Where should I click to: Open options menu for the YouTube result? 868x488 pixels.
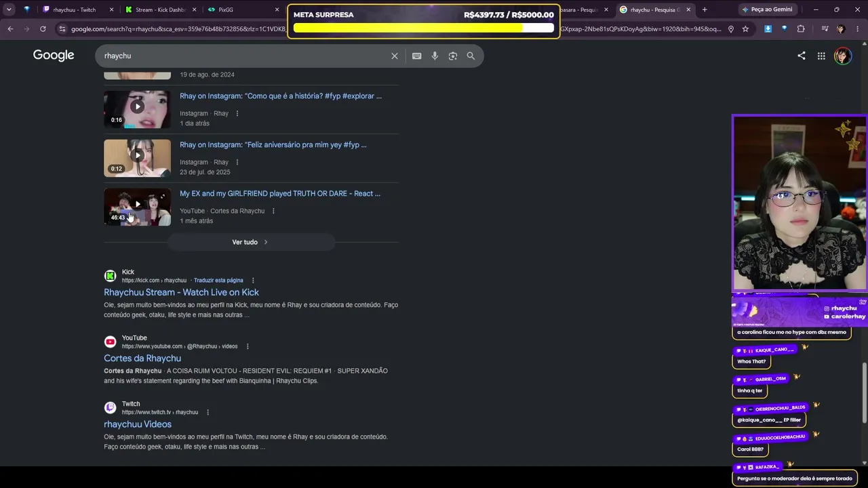pyautogui.click(x=248, y=346)
